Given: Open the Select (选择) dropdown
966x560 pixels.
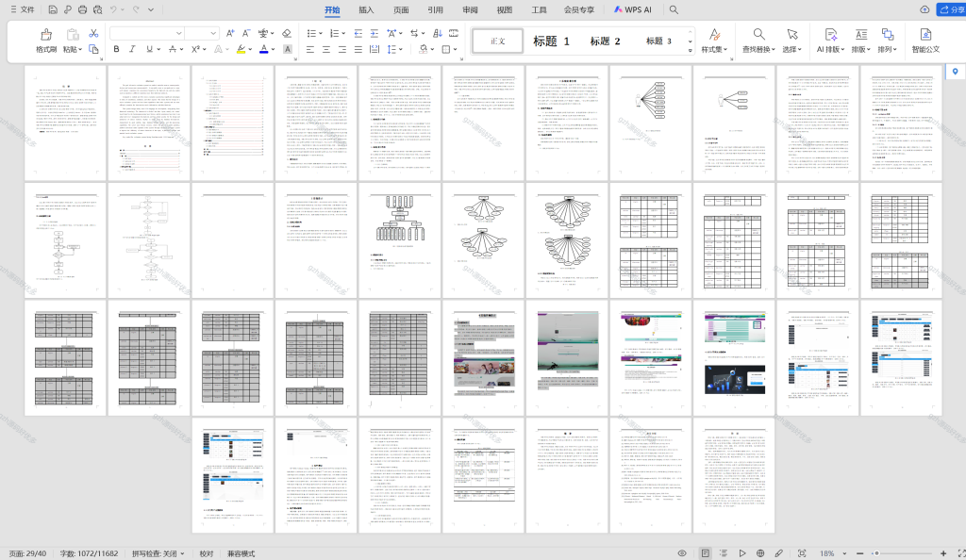Looking at the screenshot, I should pos(792,41).
